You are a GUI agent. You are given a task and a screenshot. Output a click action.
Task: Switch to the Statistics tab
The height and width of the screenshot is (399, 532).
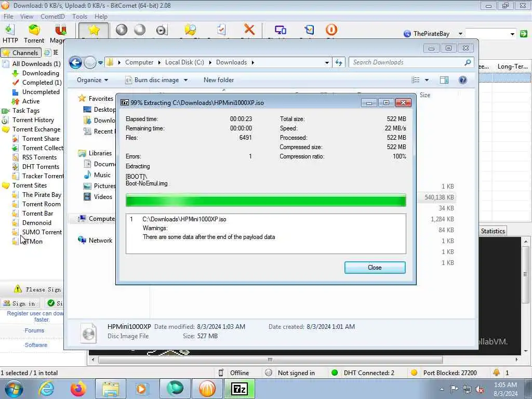tap(493, 231)
